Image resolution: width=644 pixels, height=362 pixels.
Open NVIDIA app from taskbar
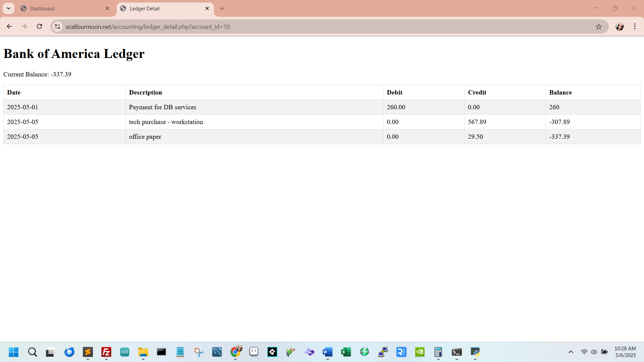(420, 352)
